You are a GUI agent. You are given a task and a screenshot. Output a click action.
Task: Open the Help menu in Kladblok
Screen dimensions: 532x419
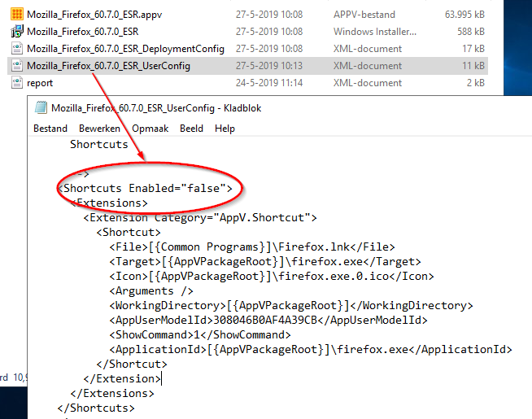coord(225,129)
